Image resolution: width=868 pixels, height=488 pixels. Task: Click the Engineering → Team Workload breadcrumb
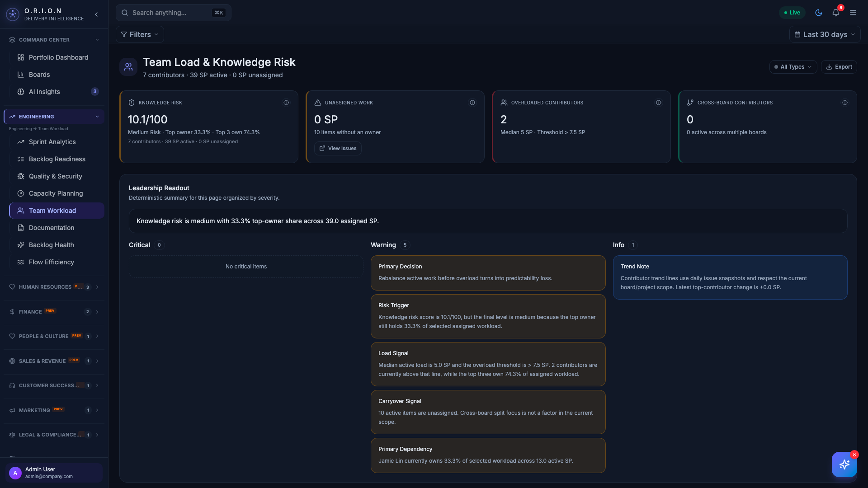pyautogui.click(x=38, y=129)
